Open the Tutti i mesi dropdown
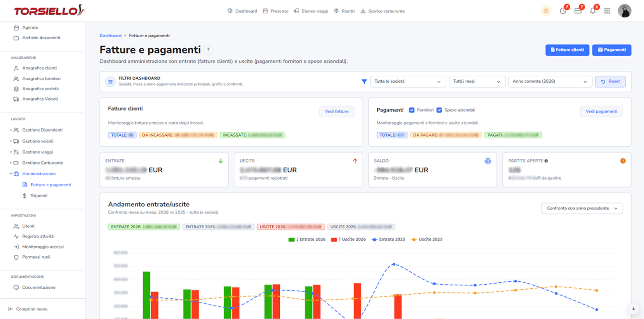Screen dimensions: 644x319 click(x=477, y=82)
